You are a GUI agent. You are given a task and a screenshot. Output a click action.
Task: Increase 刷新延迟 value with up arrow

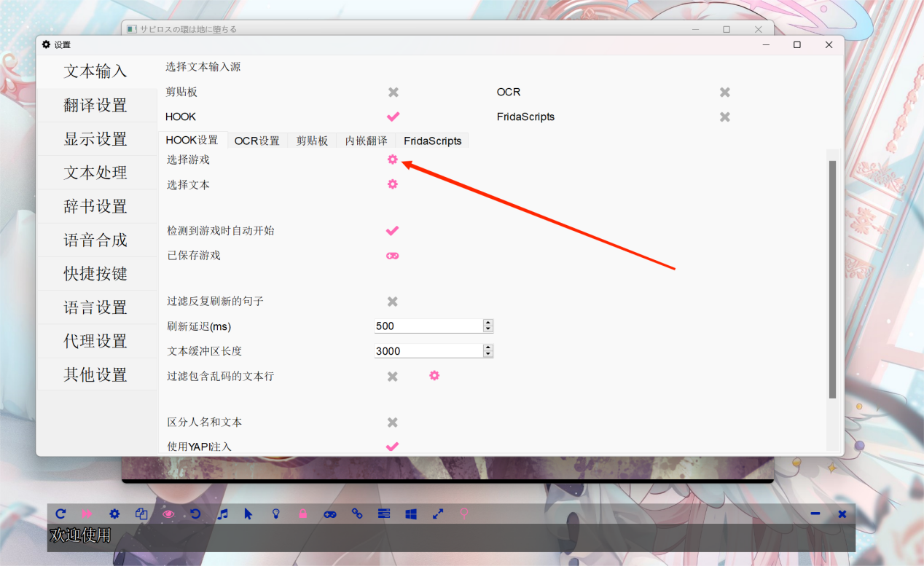click(488, 323)
